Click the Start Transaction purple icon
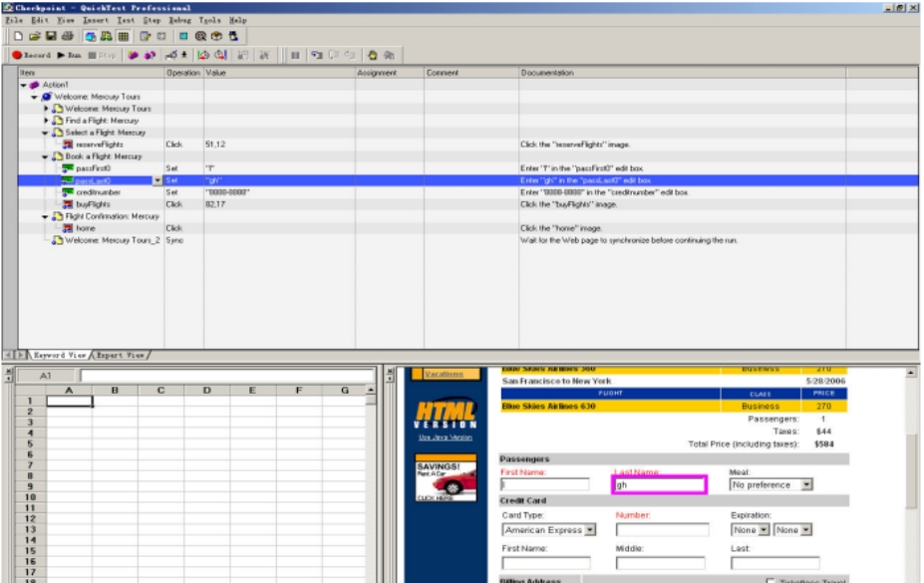Image resolution: width=924 pixels, height=583 pixels. click(x=134, y=56)
